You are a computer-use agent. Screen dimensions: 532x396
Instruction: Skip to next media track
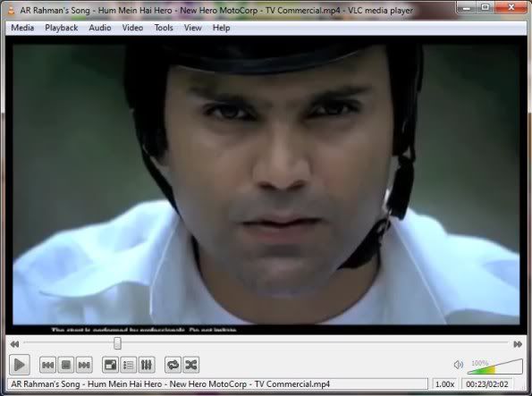point(84,365)
